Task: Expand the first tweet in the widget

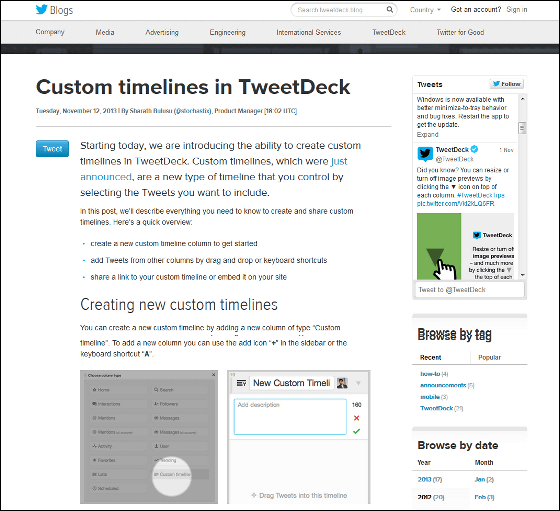Action: (428, 134)
